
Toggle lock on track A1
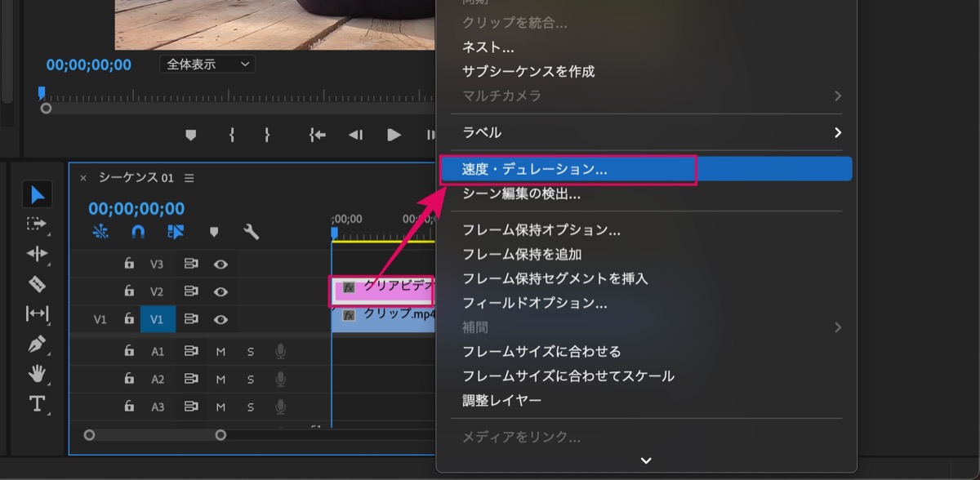tap(129, 351)
